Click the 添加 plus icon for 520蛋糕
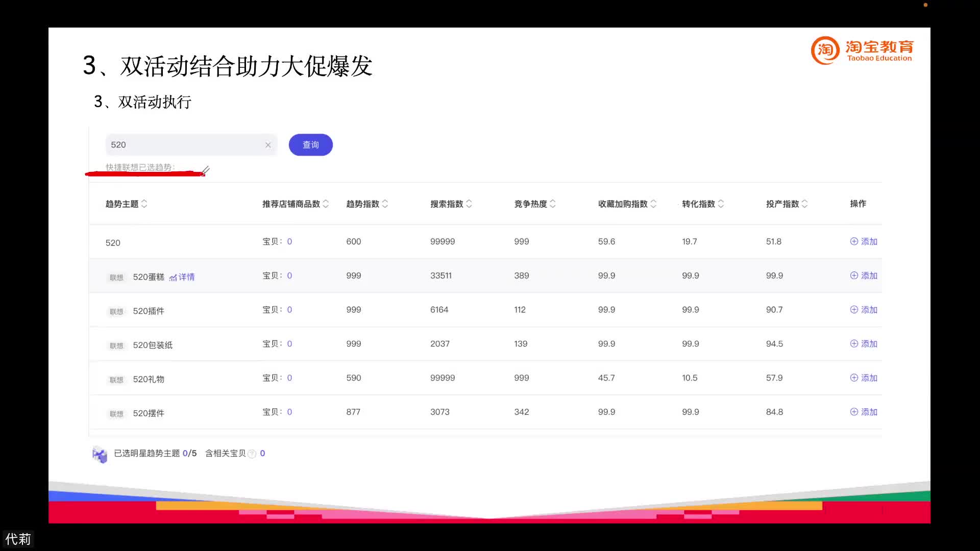980x551 pixels. pos(854,275)
